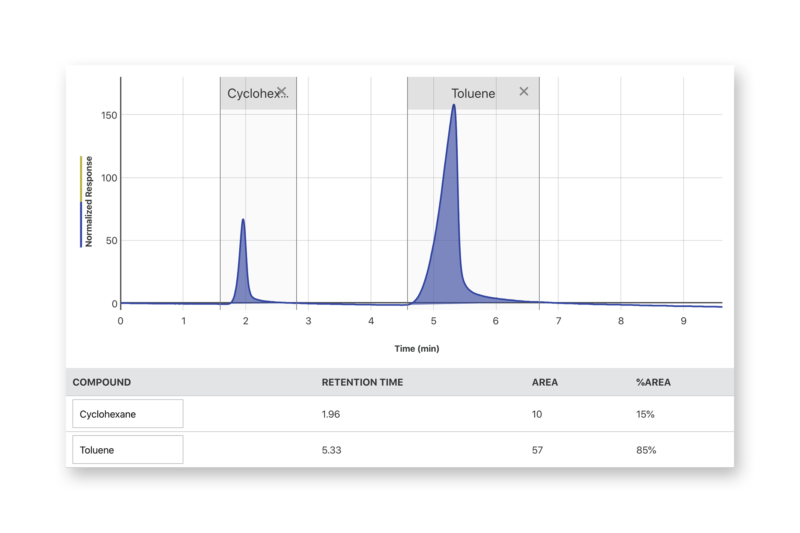Click the AREA column header
This screenshot has width=800, height=533.
[x=545, y=382]
